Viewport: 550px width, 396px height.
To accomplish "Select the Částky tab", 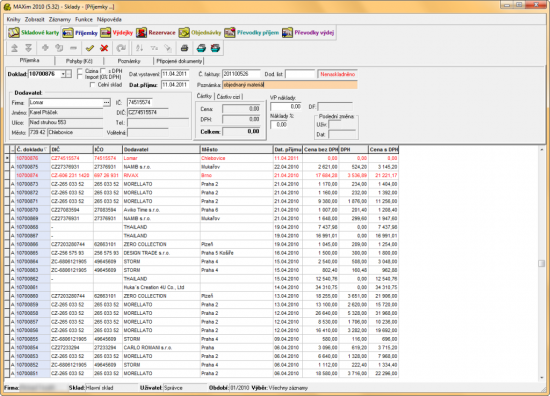I will click(204, 96).
